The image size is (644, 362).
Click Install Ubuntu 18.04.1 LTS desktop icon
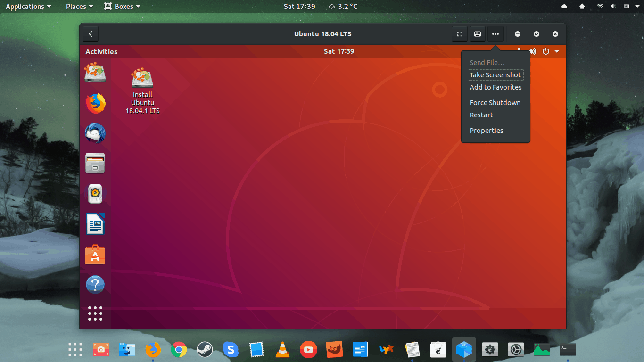click(x=142, y=90)
